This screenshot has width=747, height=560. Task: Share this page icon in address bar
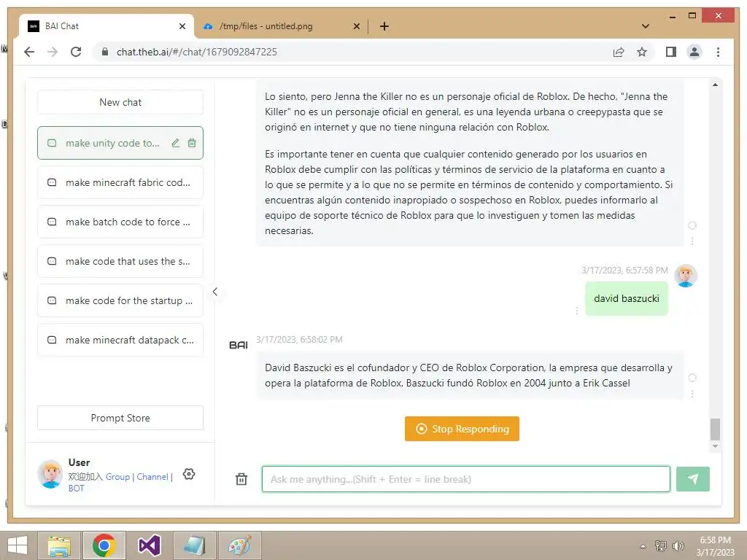point(619,52)
